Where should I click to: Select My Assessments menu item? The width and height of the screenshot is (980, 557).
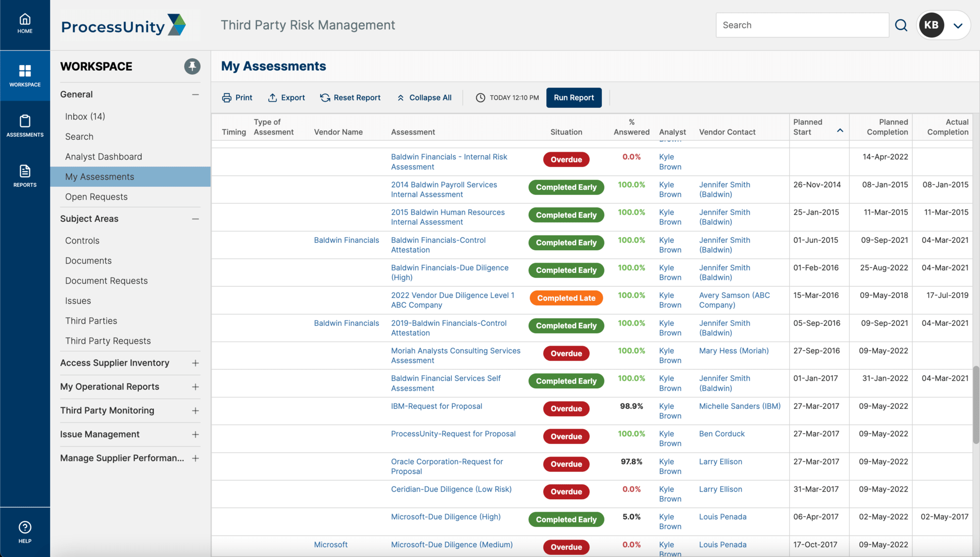(130, 176)
